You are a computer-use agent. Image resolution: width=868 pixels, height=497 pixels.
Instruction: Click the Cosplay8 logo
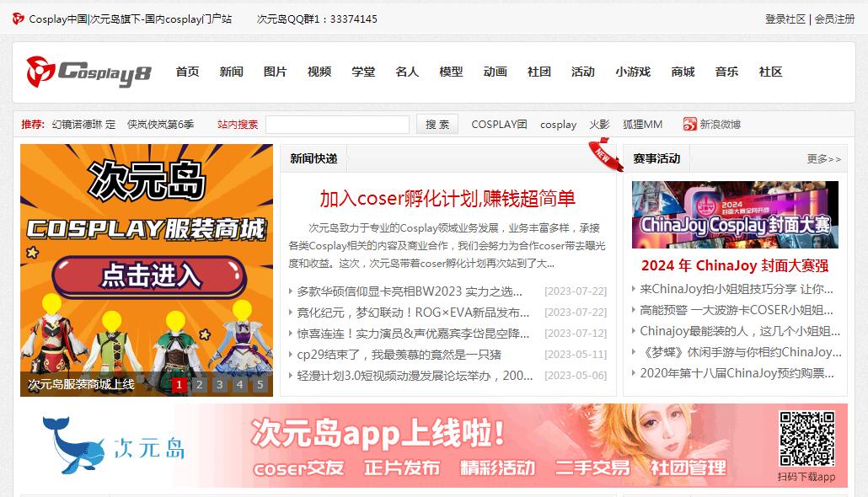click(88, 72)
